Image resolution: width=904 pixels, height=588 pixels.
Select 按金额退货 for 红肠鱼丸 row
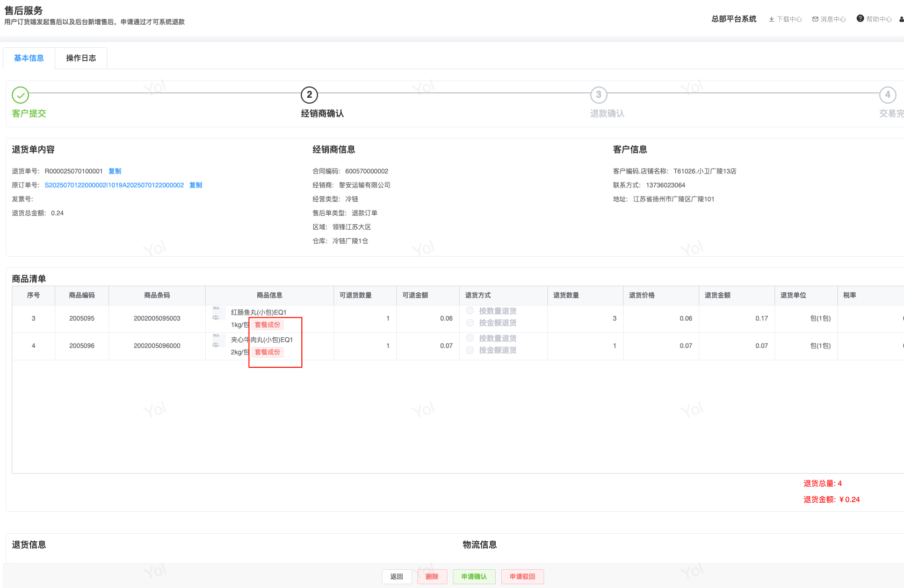(470, 323)
